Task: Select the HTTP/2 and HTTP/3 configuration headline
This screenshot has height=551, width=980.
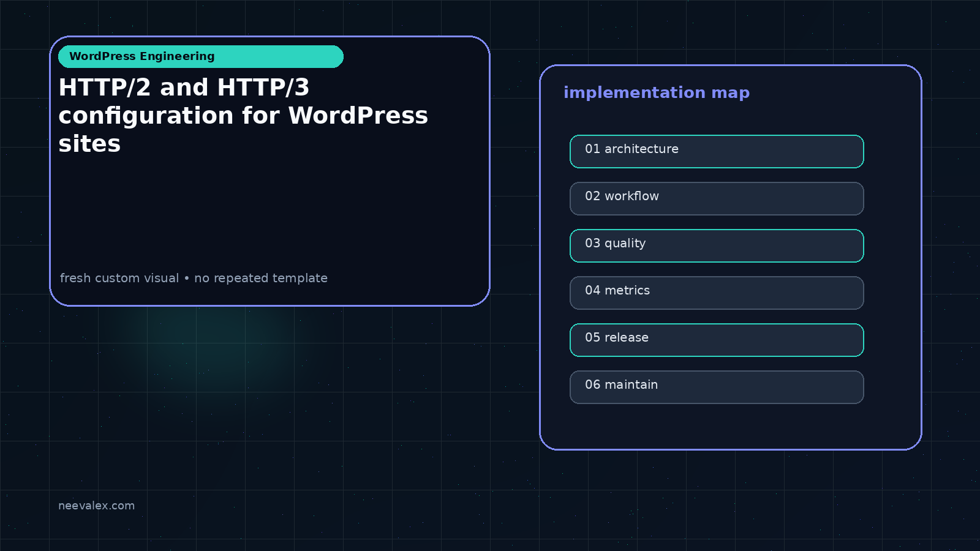Action: click(x=243, y=116)
